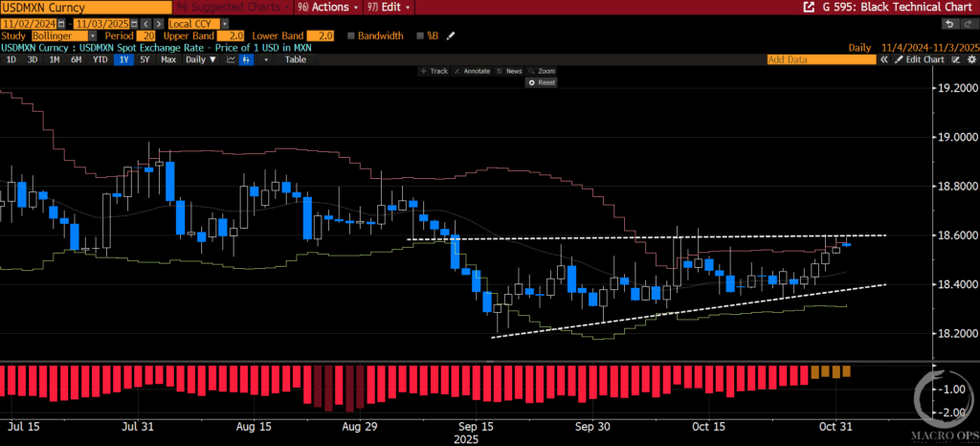980x446 pixels.
Task: Switch to the 5Y time range tab
Action: [145, 59]
